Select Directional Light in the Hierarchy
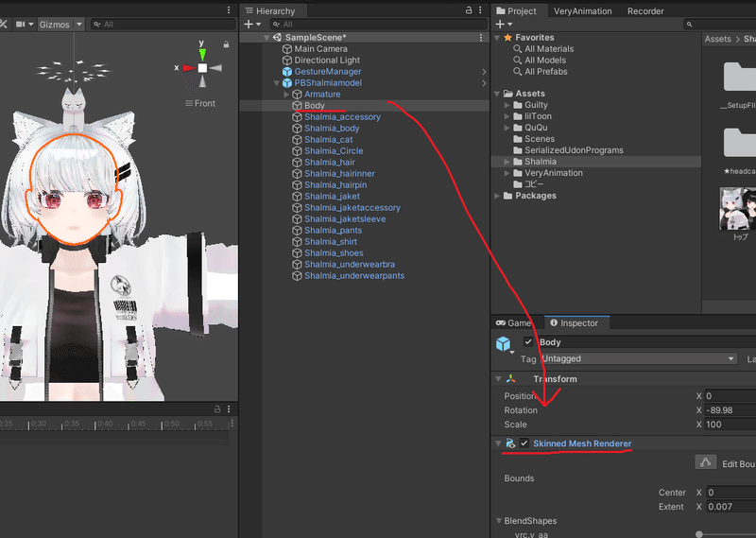 327,61
